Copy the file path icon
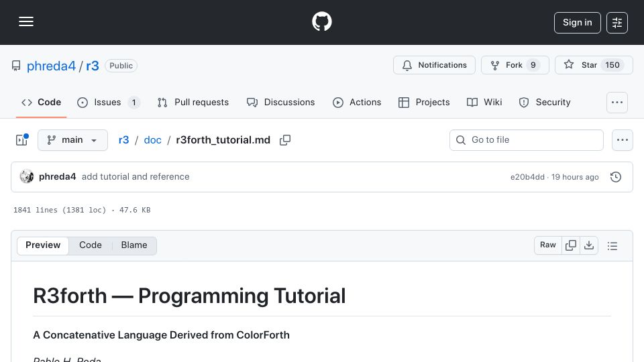 coord(285,140)
